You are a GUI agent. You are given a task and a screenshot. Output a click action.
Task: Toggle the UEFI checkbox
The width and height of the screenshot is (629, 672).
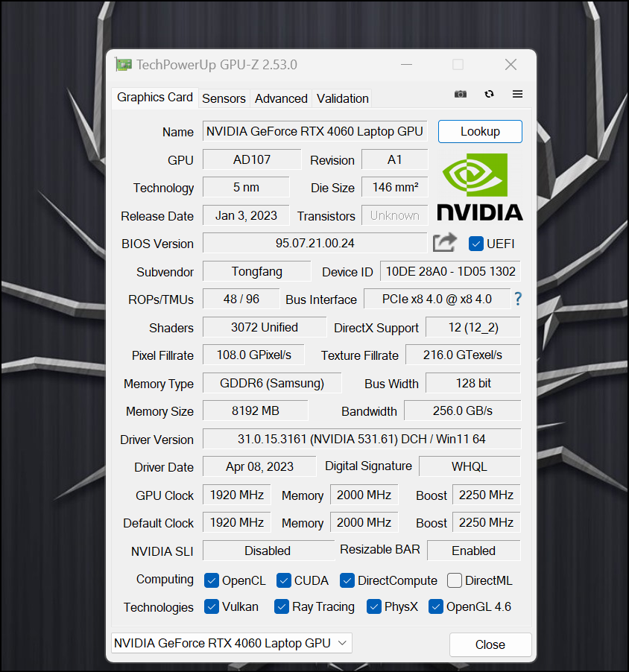[x=476, y=244]
